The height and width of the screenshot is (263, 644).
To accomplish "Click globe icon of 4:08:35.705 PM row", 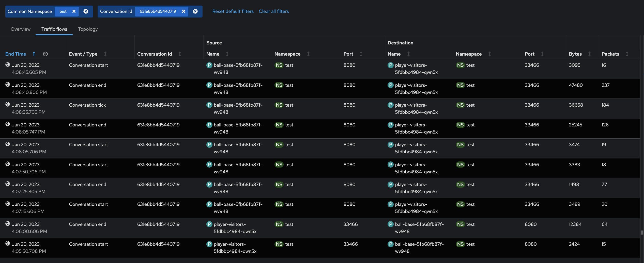I will tap(8, 104).
